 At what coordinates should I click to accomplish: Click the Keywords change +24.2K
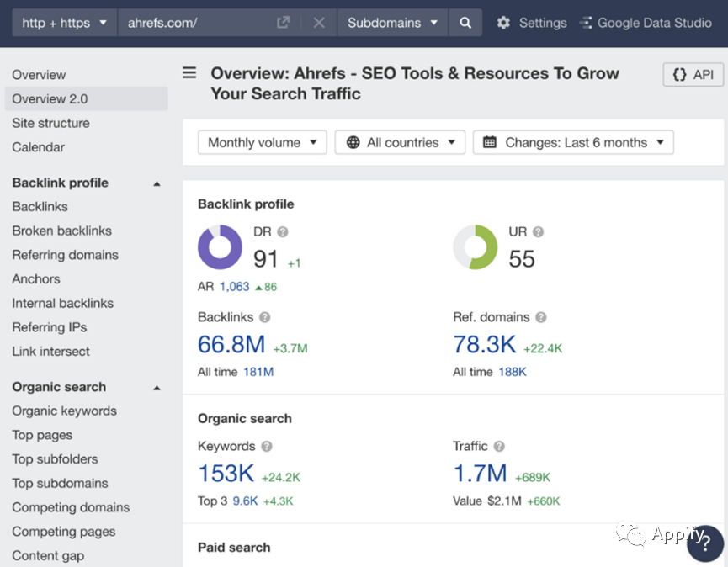[281, 478]
